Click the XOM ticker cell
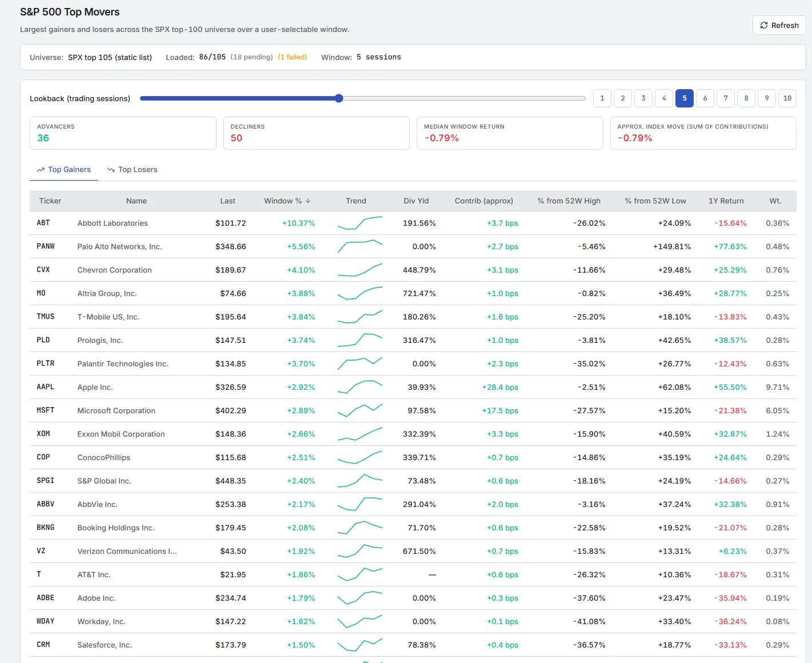The width and height of the screenshot is (812, 663). tap(43, 434)
